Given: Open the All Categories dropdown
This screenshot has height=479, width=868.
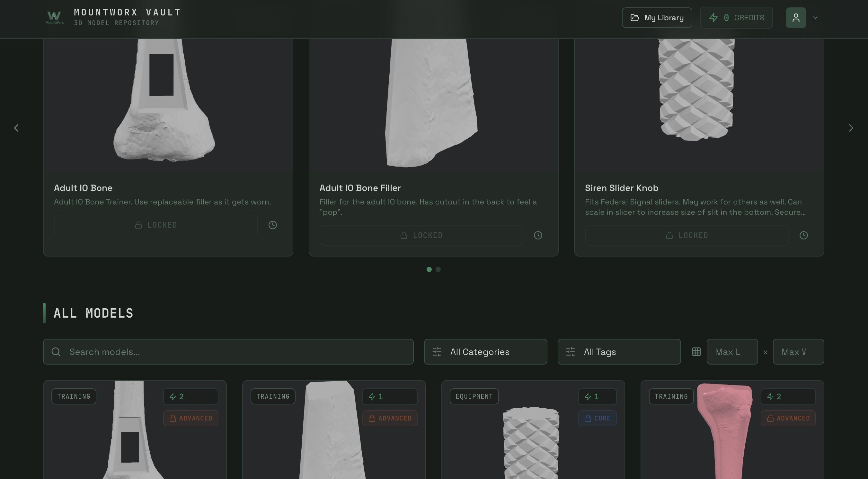Looking at the screenshot, I should [x=485, y=352].
